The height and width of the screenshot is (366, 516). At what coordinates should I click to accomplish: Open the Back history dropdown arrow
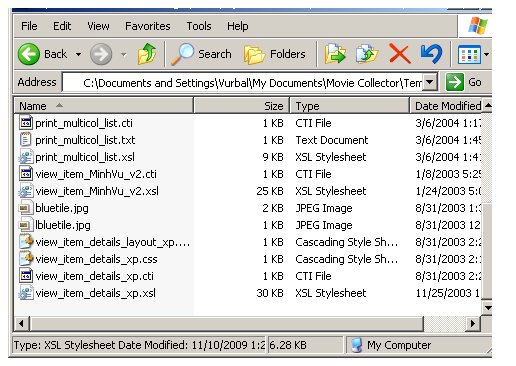(78, 54)
